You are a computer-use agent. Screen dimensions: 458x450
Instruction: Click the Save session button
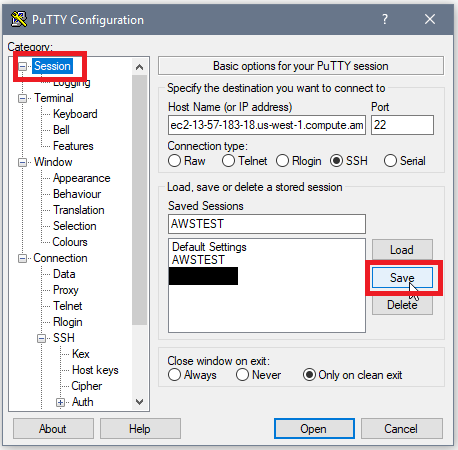coord(402,277)
